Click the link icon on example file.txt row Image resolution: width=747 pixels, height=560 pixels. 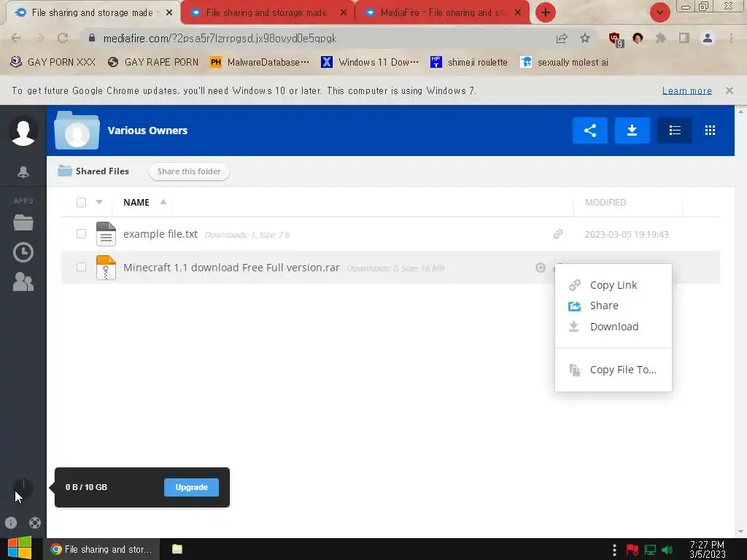[x=558, y=234]
